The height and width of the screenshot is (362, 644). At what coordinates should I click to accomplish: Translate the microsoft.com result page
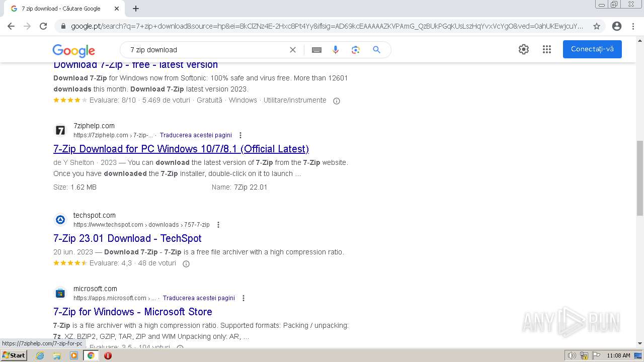[x=199, y=298]
